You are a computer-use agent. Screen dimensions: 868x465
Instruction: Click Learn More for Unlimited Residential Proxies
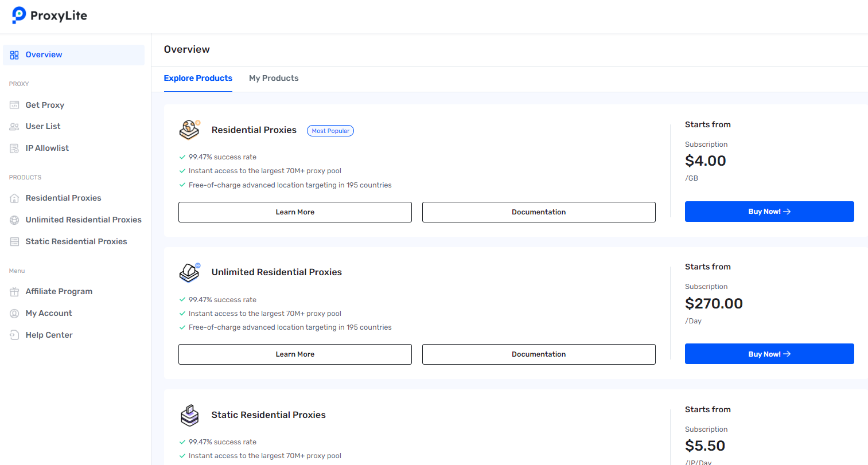point(295,354)
